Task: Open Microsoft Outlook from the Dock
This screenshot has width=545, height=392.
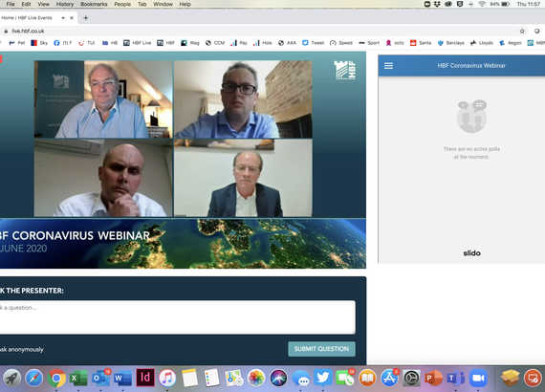Action: coord(100,378)
